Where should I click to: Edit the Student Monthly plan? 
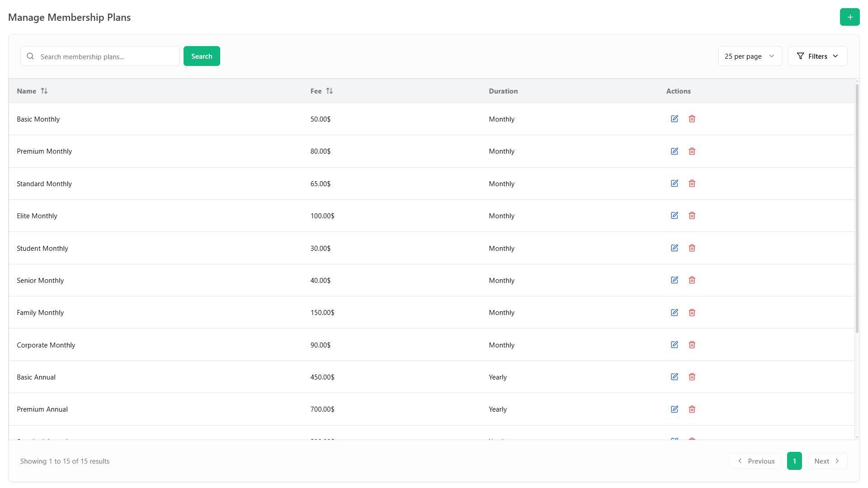coord(675,248)
